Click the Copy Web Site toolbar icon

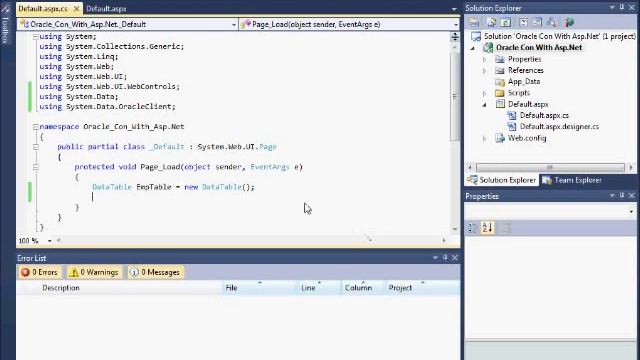pos(552,22)
